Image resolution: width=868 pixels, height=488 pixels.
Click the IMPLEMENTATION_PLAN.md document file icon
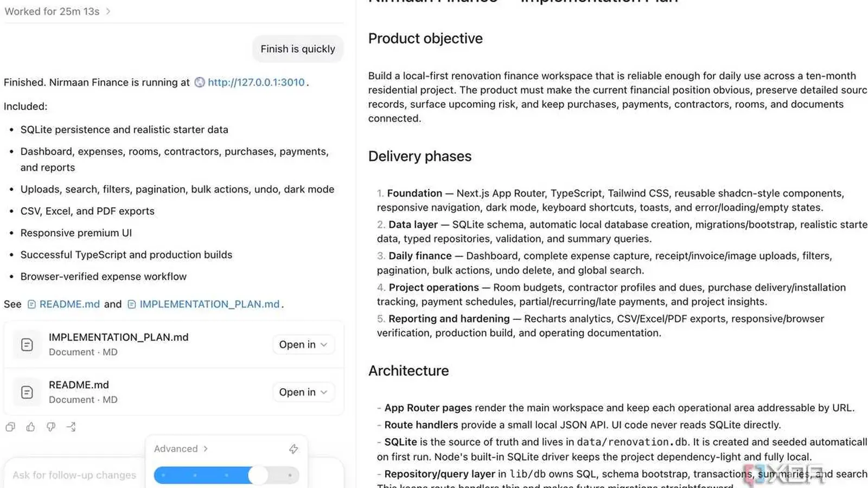pos(27,345)
